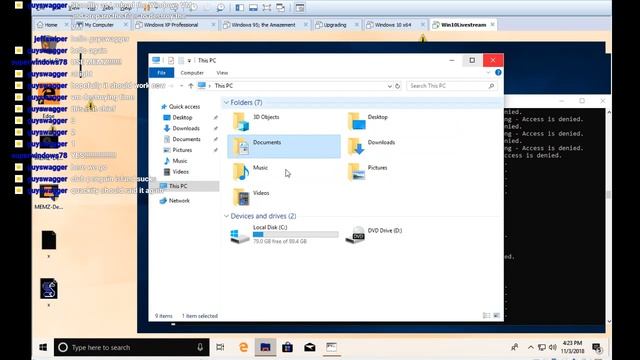Image resolution: width=640 pixels, height=360 pixels.
Task: Switch to Command Prompt on taskbar
Action: [x=331, y=347]
